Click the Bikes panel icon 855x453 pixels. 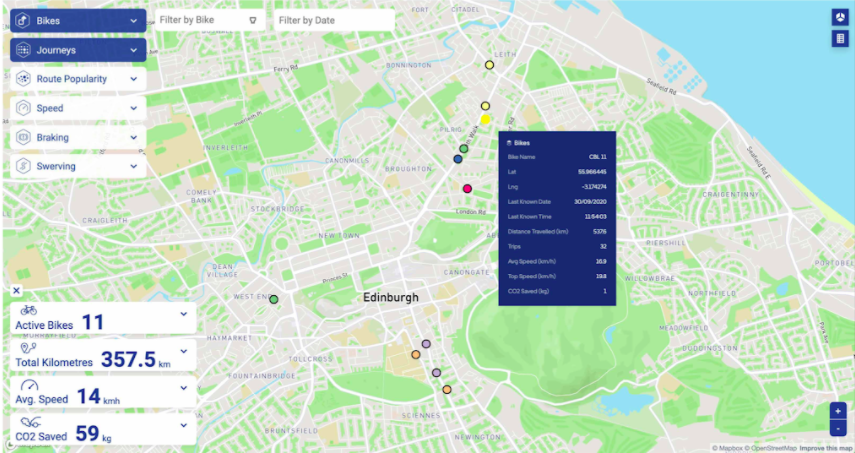[22, 21]
